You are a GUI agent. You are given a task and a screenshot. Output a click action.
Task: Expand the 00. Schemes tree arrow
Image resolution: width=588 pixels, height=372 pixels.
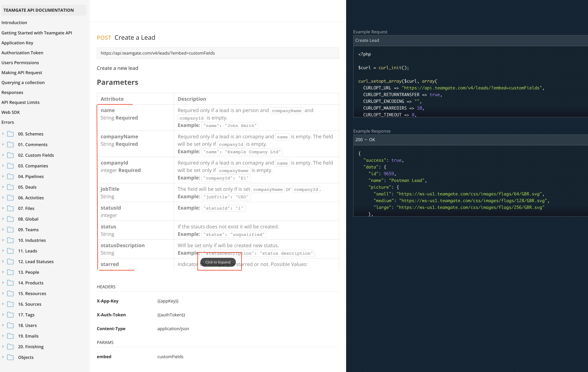point(3,134)
